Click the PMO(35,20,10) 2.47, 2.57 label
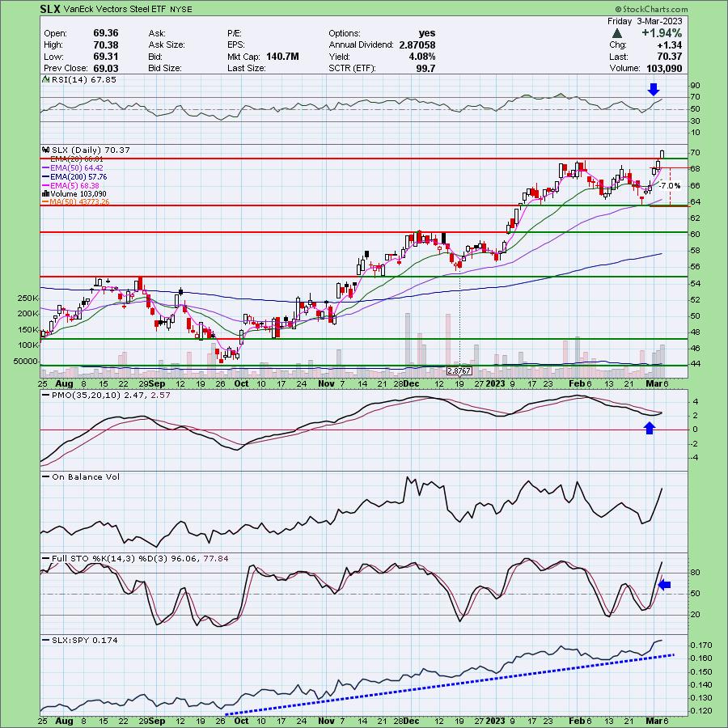This screenshot has width=728, height=728. [x=111, y=395]
